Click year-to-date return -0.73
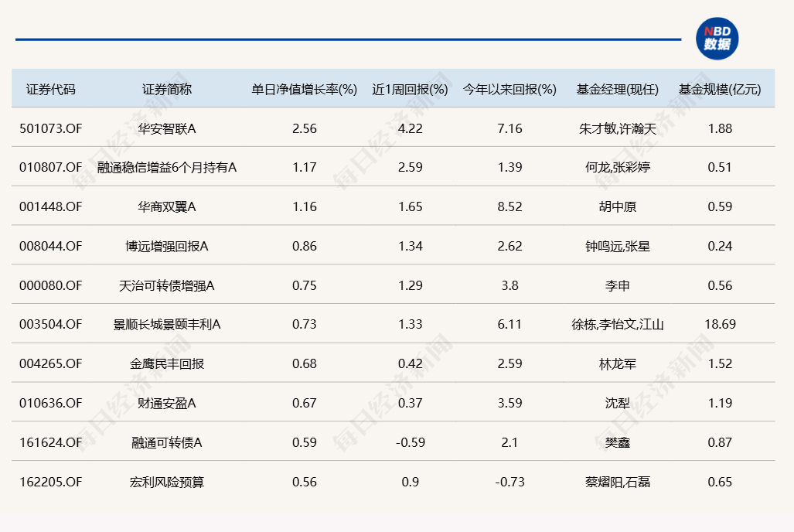The image size is (794, 532). 510,483
